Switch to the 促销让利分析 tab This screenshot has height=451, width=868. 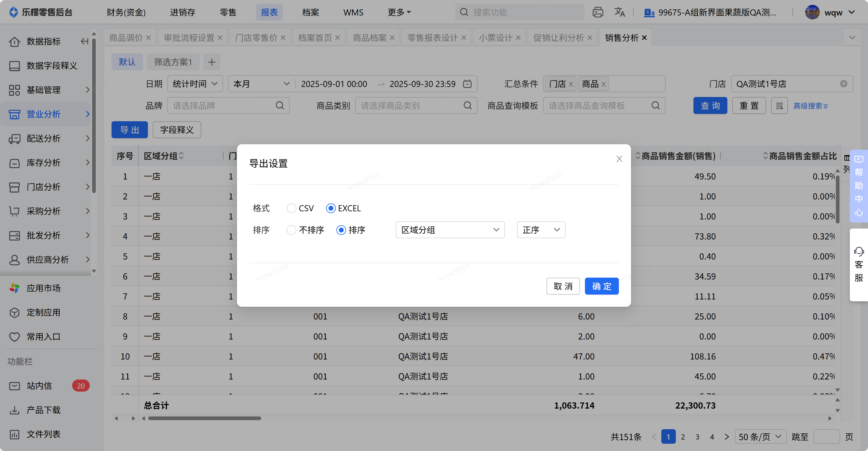pos(558,38)
